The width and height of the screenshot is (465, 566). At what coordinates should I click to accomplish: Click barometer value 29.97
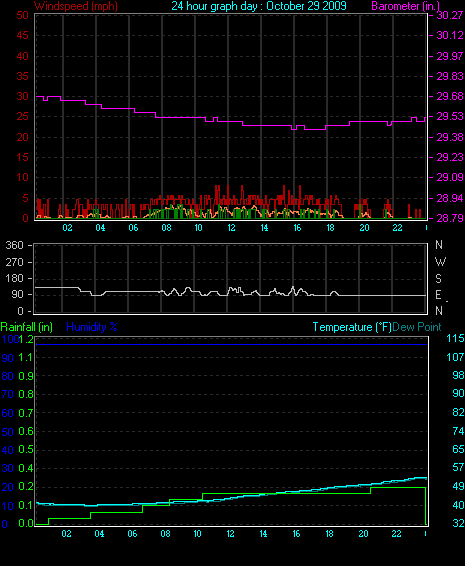click(x=450, y=56)
